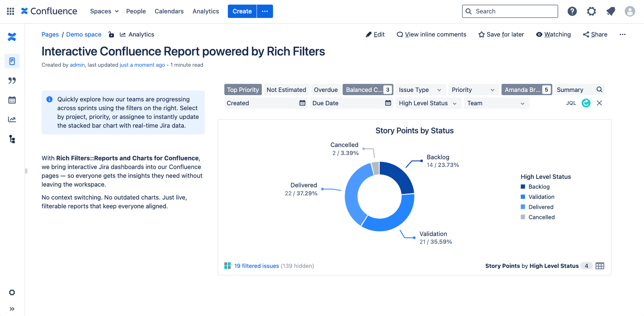Open the Analytics menu item
The height and width of the screenshot is (316, 644).
click(206, 11)
